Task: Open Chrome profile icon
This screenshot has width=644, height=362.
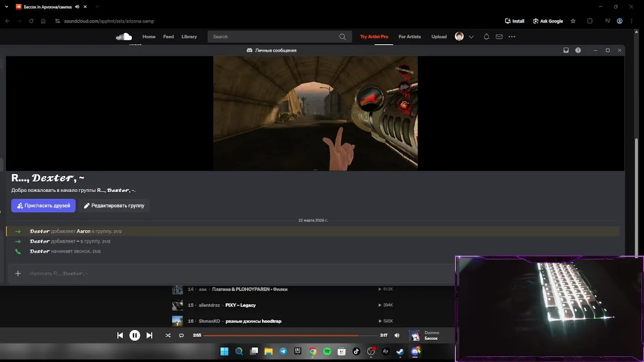Action: [x=620, y=21]
